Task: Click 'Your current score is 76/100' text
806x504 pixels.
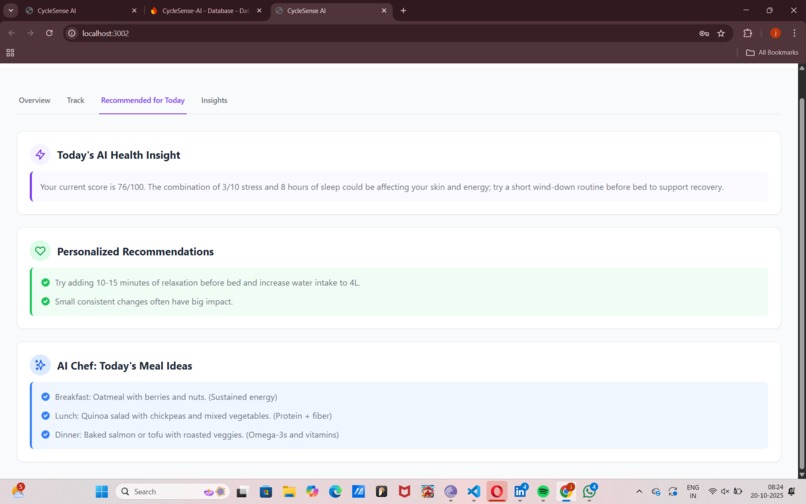Action: pyautogui.click(x=93, y=187)
